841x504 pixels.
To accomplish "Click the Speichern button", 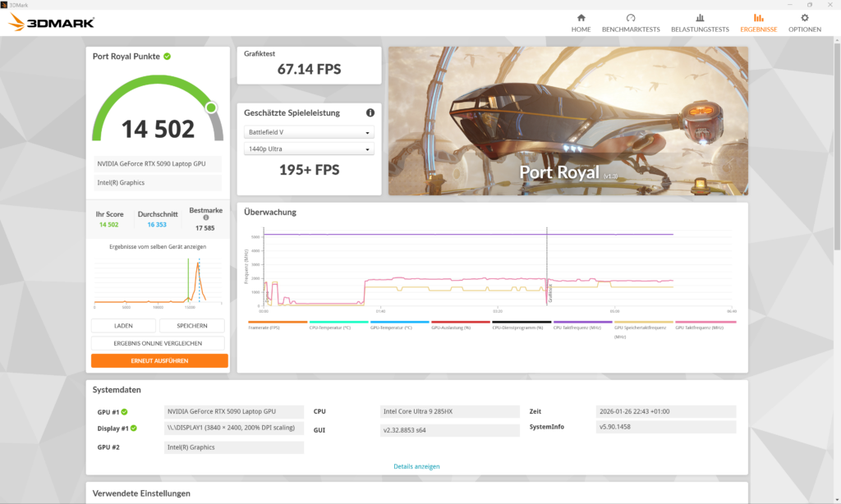I will pyautogui.click(x=192, y=326).
